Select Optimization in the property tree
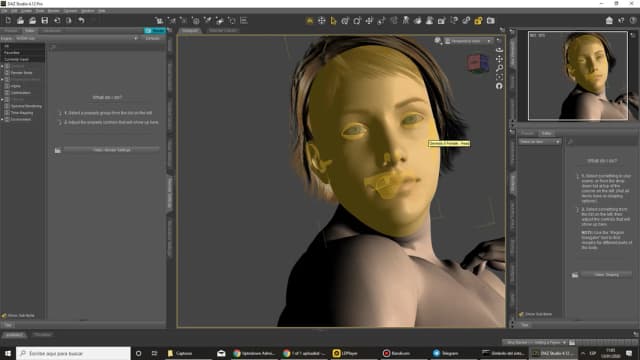640x360 pixels. (x=20, y=93)
